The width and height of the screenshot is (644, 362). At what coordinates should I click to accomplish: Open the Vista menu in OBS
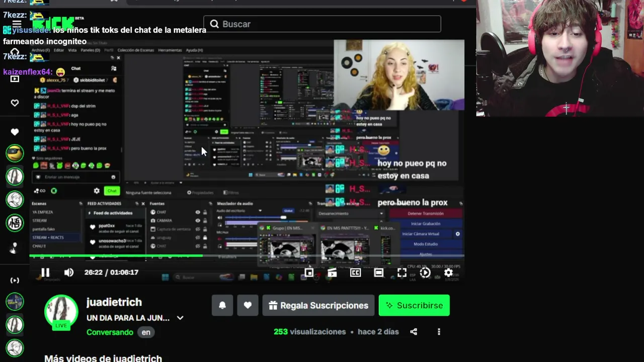pos(72,50)
